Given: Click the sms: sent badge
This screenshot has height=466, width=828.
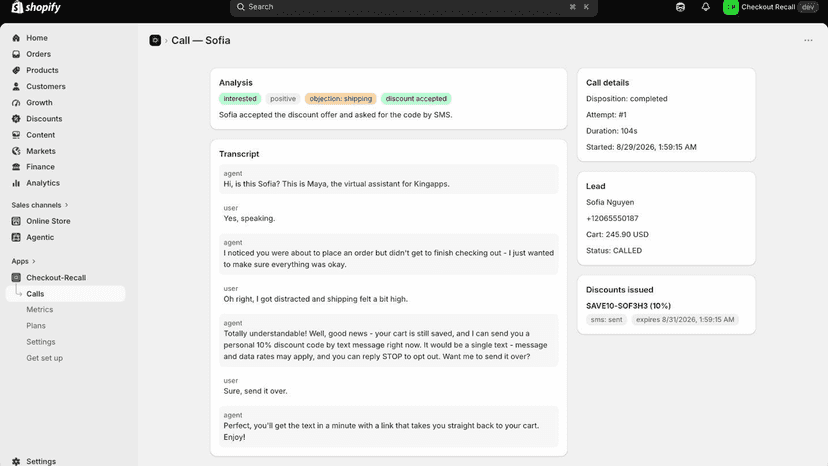Looking at the screenshot, I should pos(606,320).
